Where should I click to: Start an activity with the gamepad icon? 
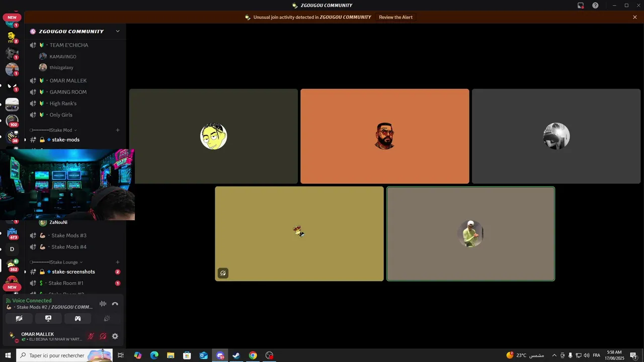coord(78,318)
